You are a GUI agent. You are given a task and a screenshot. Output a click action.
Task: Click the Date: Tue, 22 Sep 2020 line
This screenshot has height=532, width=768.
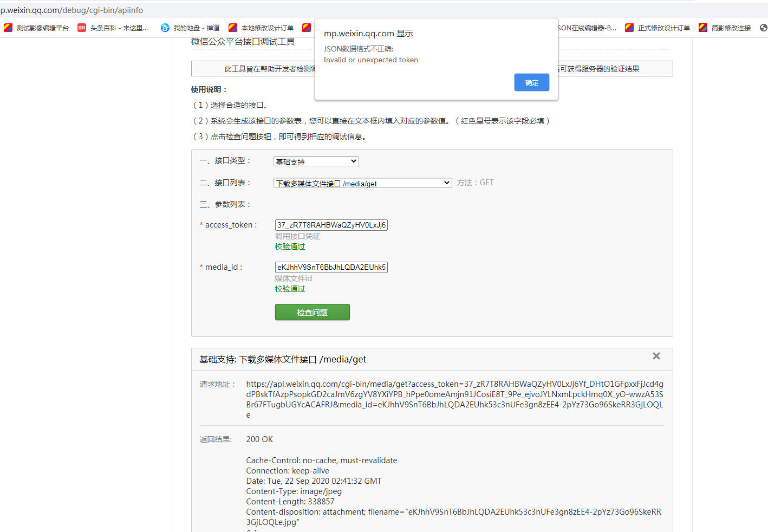314,481
